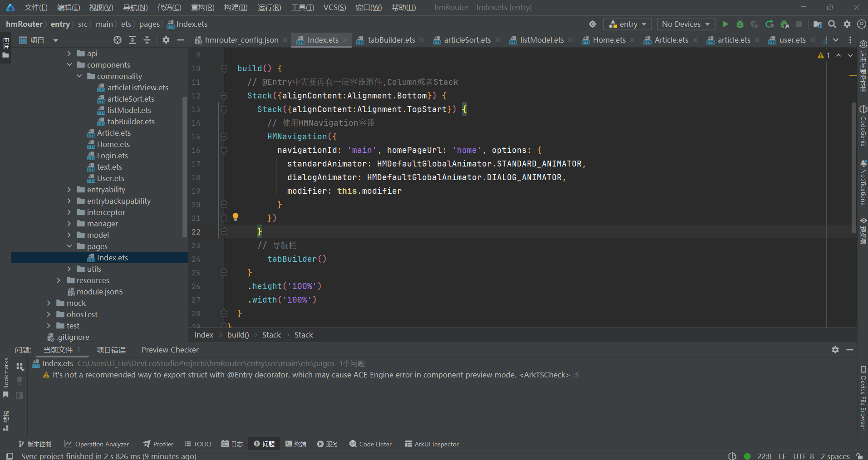Open the entry module dropdown
Image resolution: width=868 pixels, height=460 pixels.
[628, 24]
